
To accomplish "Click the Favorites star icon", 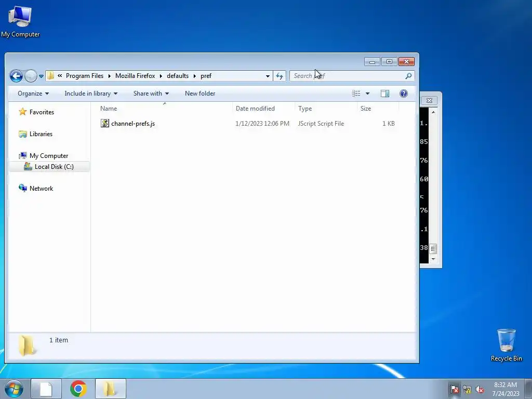I will click(x=23, y=112).
